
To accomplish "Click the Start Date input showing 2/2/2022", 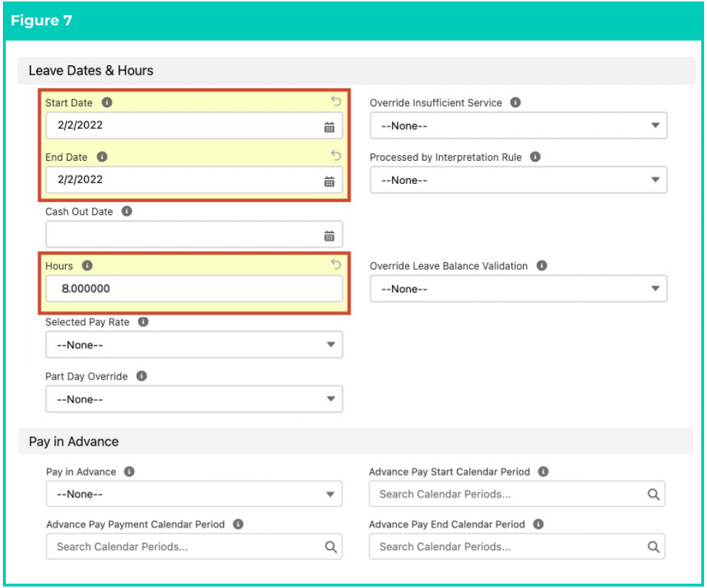I will click(194, 125).
